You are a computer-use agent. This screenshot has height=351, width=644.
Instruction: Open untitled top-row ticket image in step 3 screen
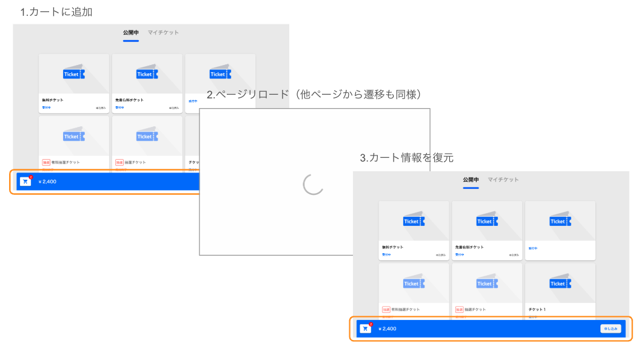tap(560, 221)
